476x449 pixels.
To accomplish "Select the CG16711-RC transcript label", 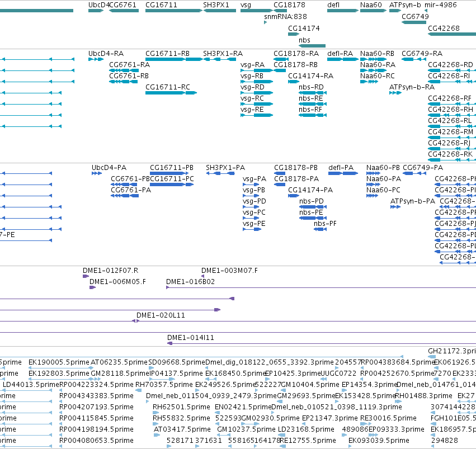I will click(x=168, y=87).
